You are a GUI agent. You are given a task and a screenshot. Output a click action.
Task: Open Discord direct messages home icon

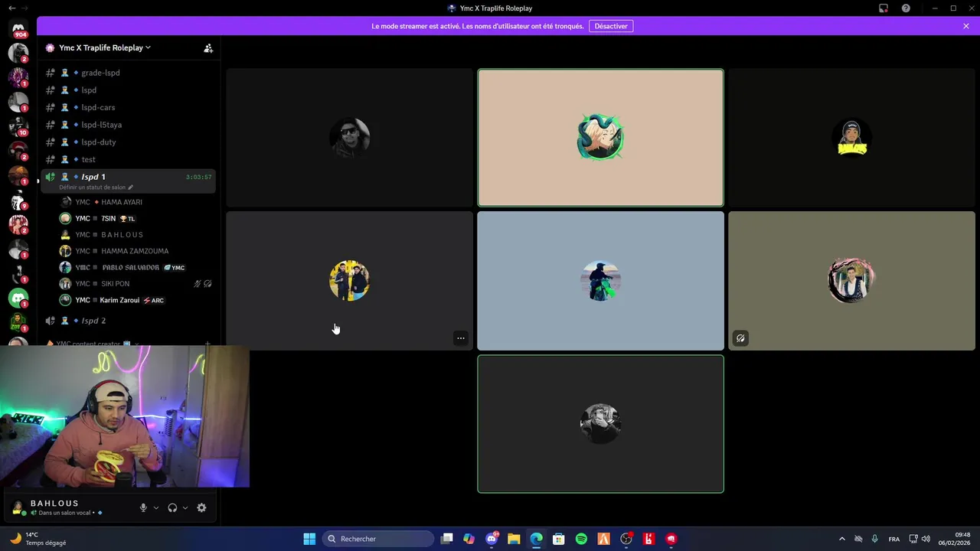(x=18, y=28)
